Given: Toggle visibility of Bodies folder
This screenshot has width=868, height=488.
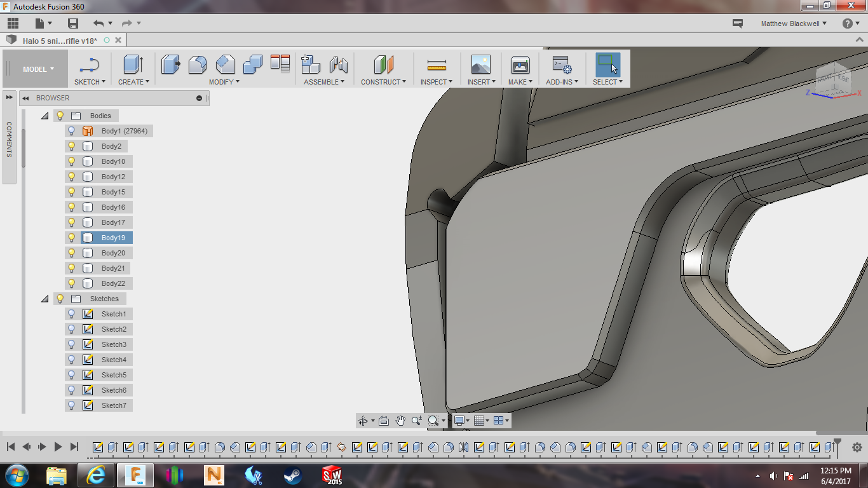Looking at the screenshot, I should click(x=60, y=116).
